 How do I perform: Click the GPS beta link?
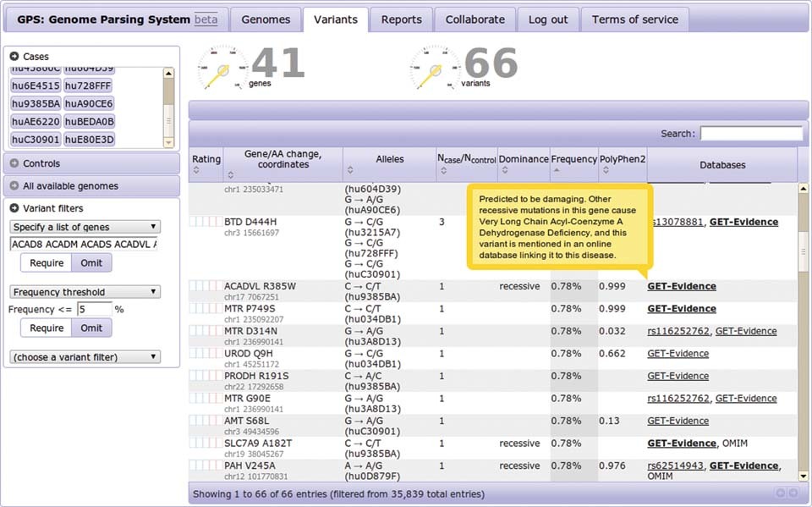coord(206,19)
